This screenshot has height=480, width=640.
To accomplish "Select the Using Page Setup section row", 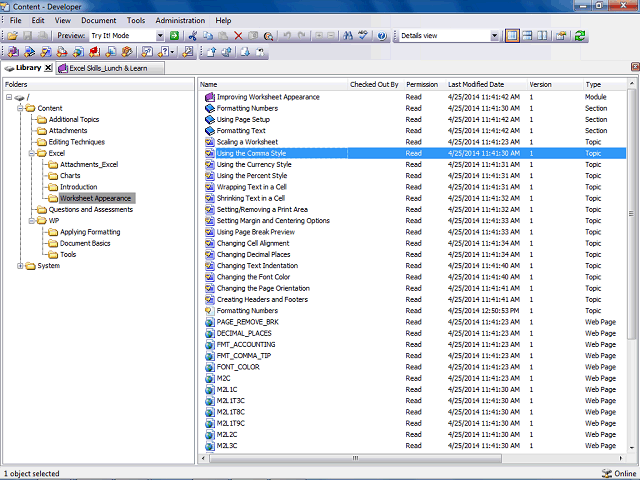I will (x=412, y=120).
